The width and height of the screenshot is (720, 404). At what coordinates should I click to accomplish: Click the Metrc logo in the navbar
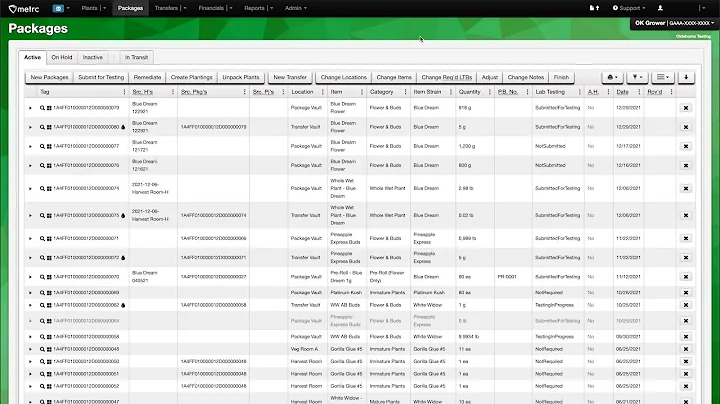24,8
